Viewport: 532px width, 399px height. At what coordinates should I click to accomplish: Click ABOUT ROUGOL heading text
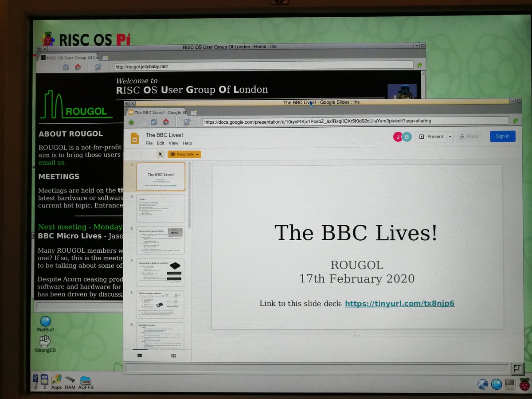(x=70, y=133)
